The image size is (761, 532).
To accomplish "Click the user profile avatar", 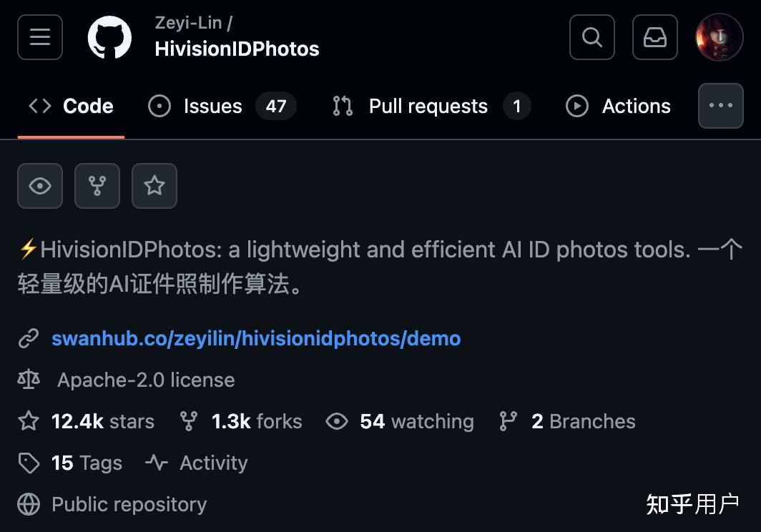I will tap(719, 37).
